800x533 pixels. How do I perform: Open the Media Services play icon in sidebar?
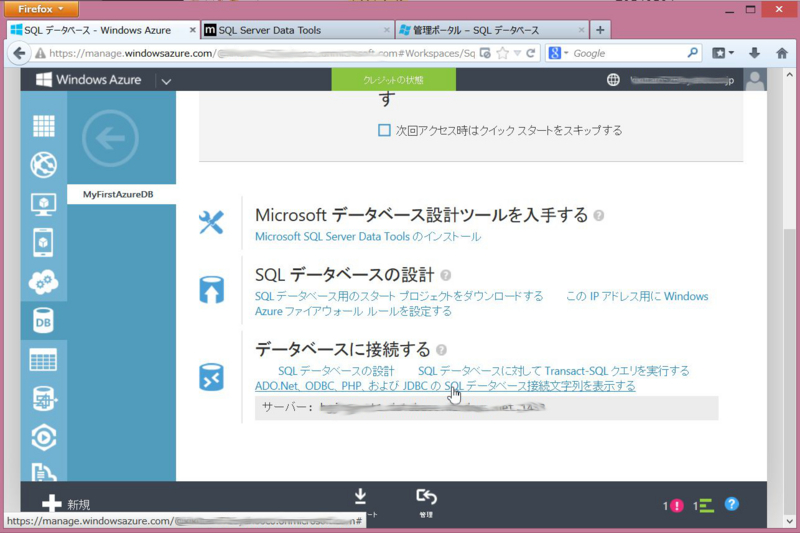pos(44,438)
